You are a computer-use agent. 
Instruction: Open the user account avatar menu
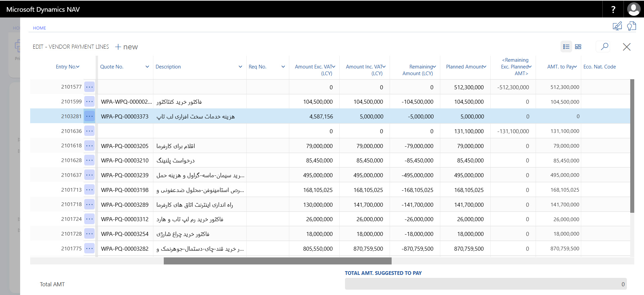(x=634, y=9)
